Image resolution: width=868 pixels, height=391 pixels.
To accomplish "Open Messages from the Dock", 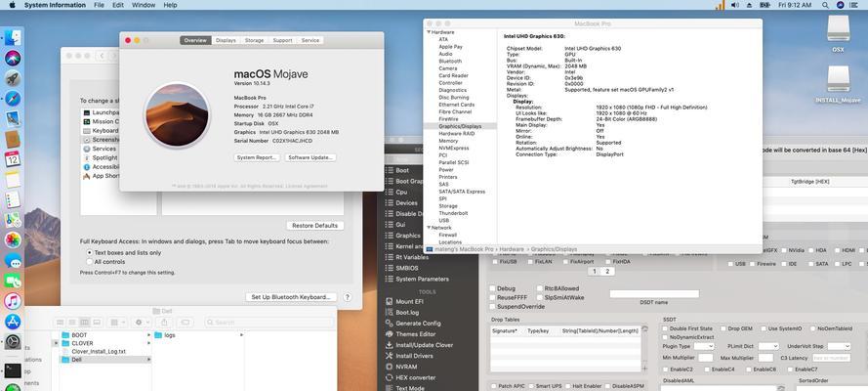I will tap(13, 261).
